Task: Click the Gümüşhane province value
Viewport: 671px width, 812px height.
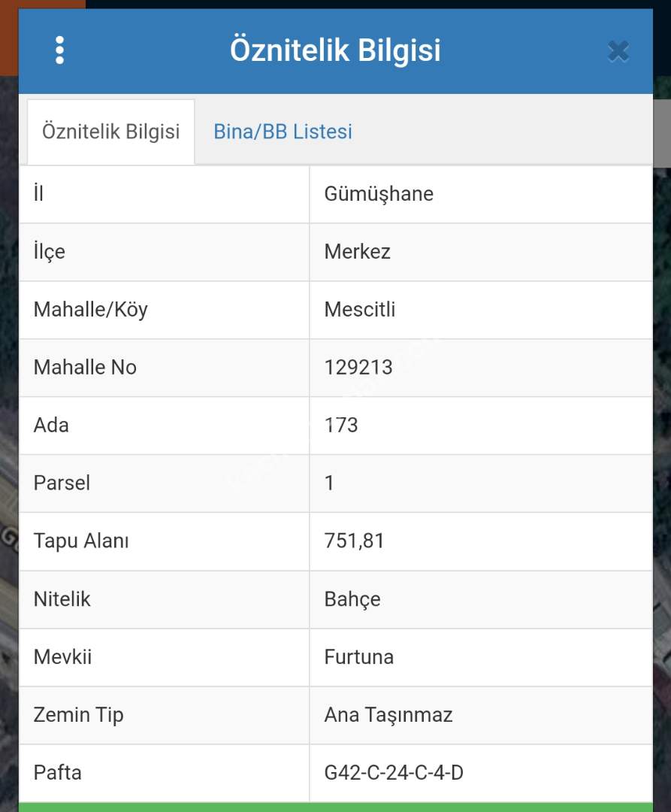Action: [x=379, y=194]
